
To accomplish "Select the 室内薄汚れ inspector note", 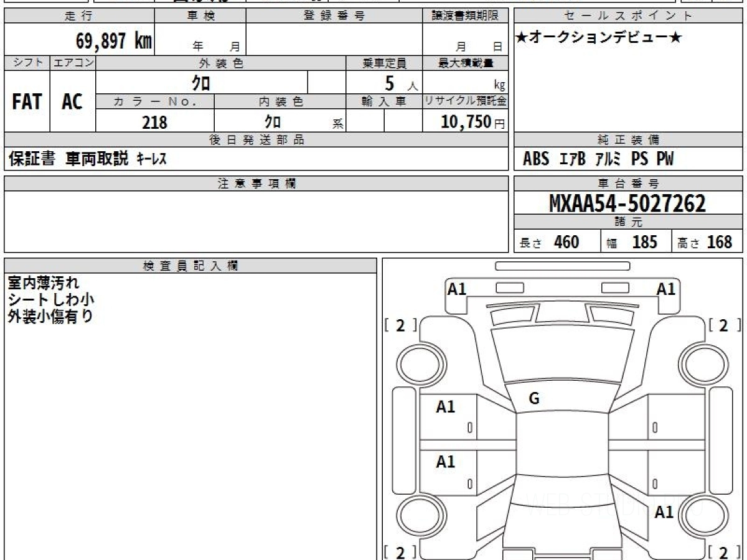I will (44, 283).
